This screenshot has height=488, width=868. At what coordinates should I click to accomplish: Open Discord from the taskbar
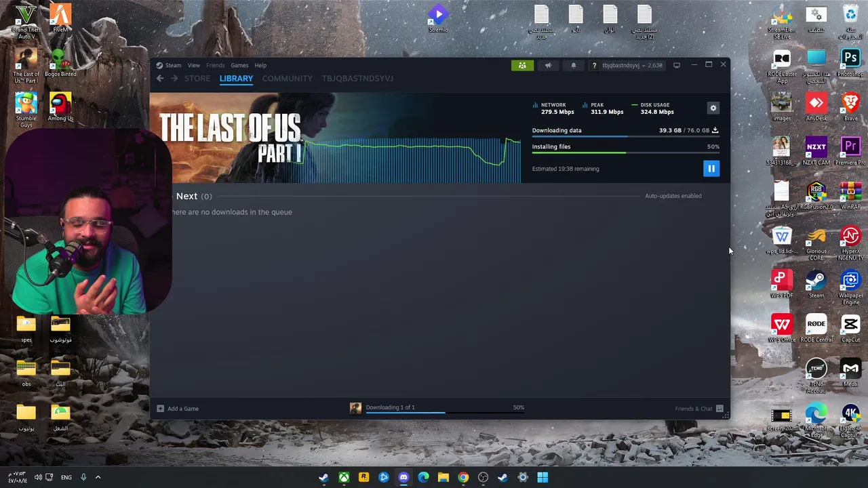pos(403,477)
